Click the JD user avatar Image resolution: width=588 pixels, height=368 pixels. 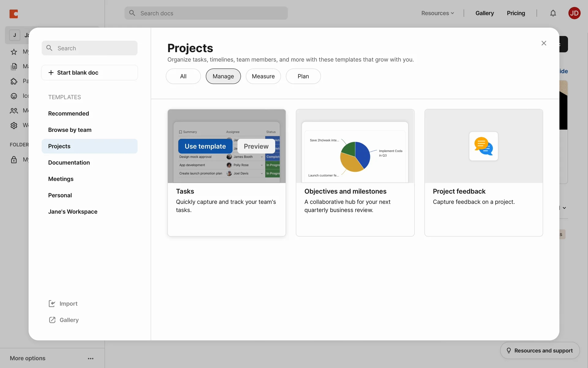(574, 13)
